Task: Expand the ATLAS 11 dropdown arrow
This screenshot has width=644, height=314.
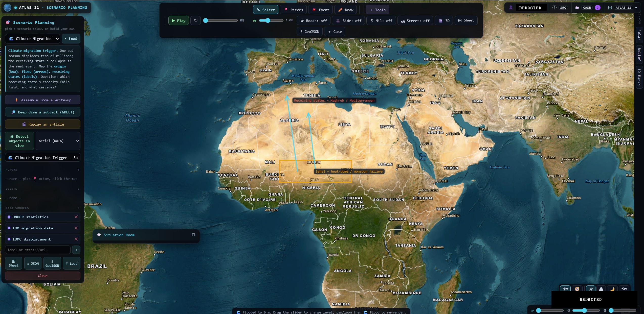Action: click(x=636, y=8)
